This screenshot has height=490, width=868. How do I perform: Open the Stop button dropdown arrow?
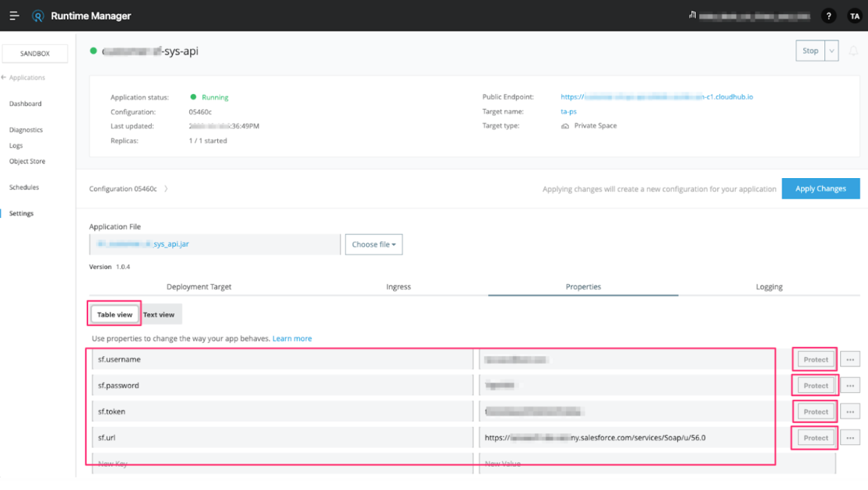(x=833, y=50)
